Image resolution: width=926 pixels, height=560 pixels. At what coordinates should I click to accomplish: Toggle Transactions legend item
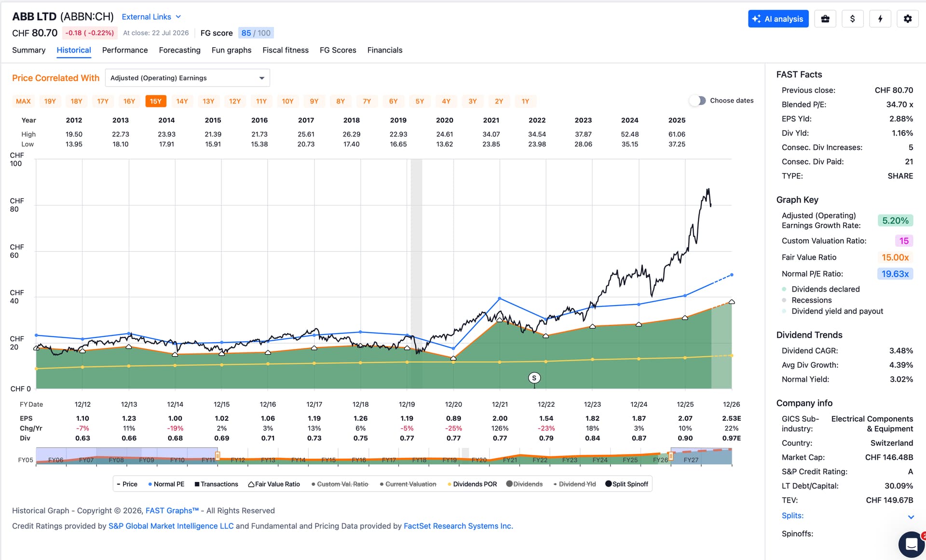216,484
